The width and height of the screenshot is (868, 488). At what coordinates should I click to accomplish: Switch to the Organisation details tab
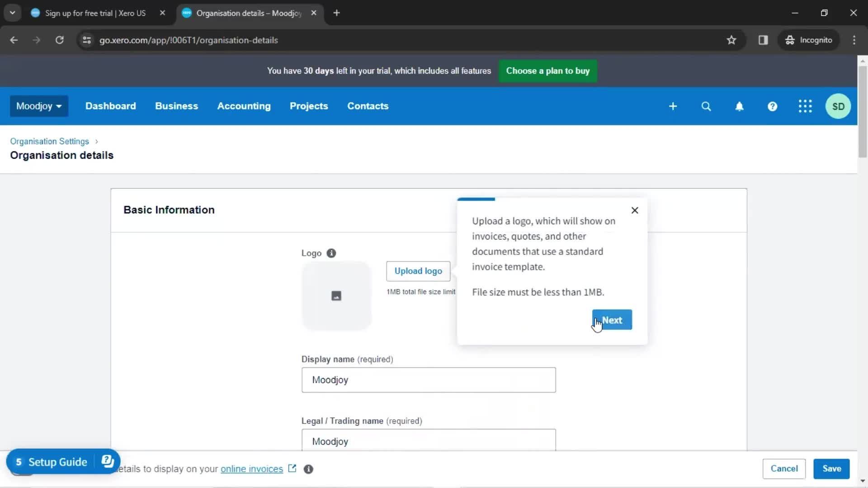coord(249,13)
